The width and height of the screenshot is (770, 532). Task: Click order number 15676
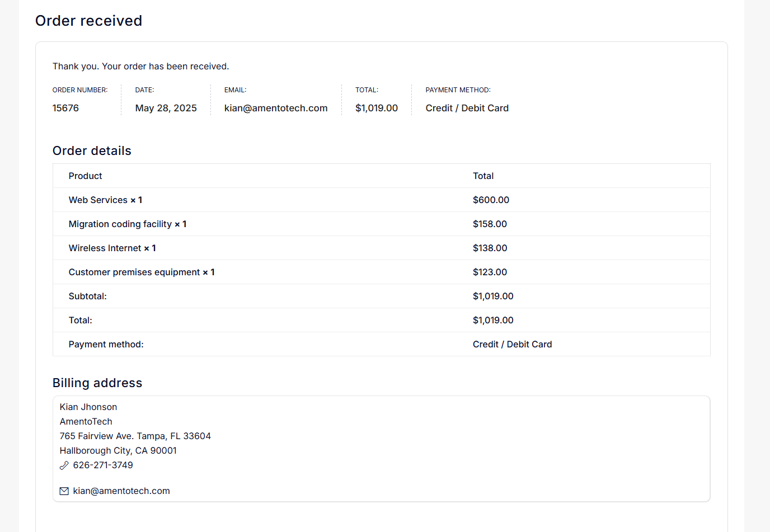pyautogui.click(x=65, y=109)
